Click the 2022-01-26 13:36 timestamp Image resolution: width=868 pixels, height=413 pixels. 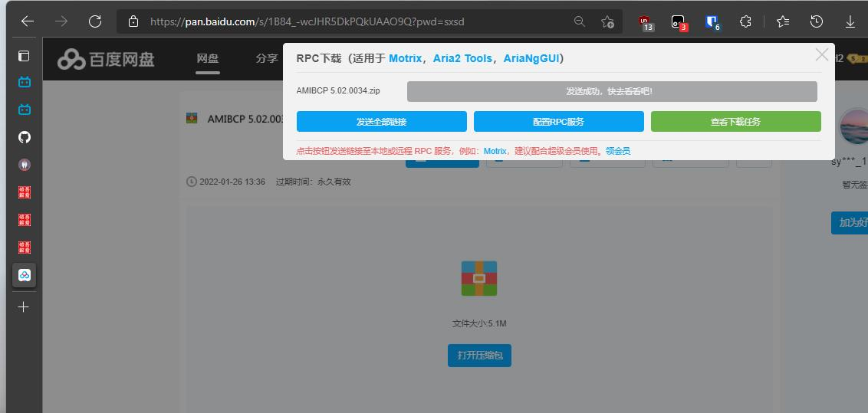click(x=232, y=182)
